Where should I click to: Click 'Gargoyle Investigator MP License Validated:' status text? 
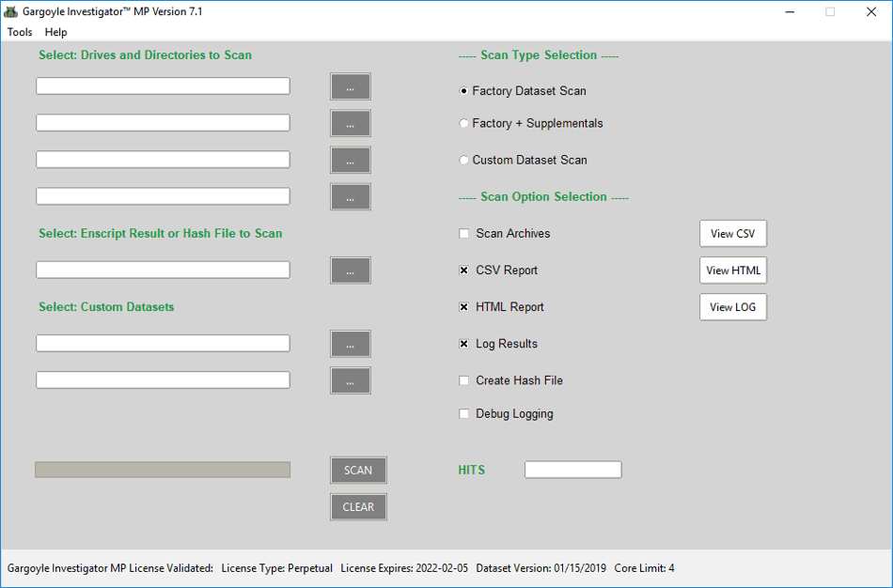click(110, 568)
